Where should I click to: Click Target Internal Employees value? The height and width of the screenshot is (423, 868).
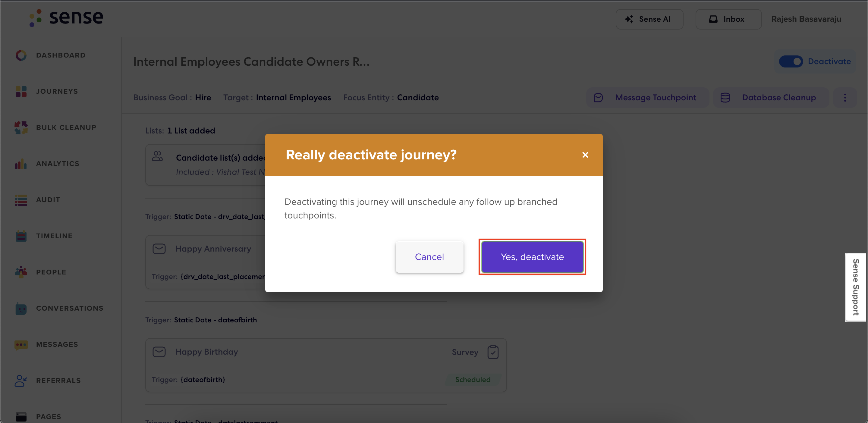(x=294, y=98)
